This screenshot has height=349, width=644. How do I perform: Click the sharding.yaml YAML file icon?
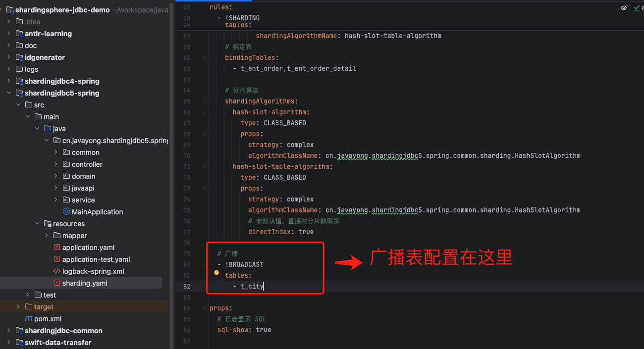pyautogui.click(x=57, y=283)
